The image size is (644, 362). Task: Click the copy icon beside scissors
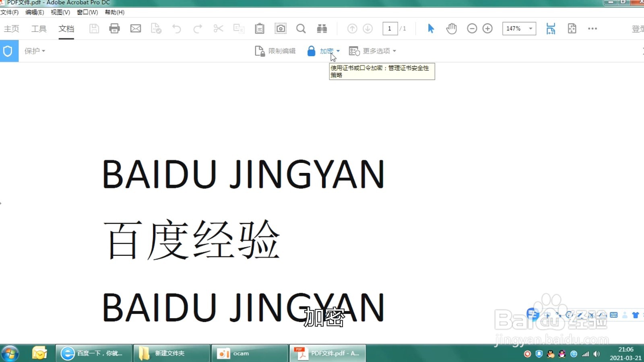point(239,29)
